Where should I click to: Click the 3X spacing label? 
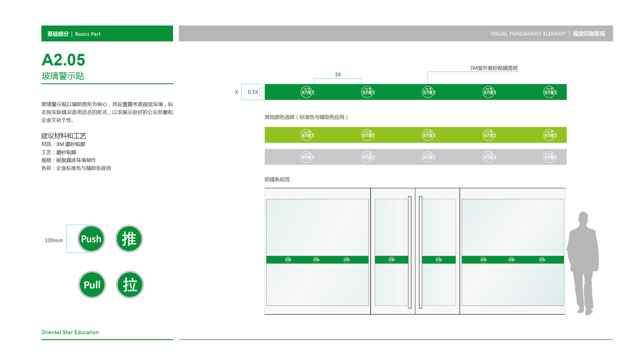pos(338,74)
